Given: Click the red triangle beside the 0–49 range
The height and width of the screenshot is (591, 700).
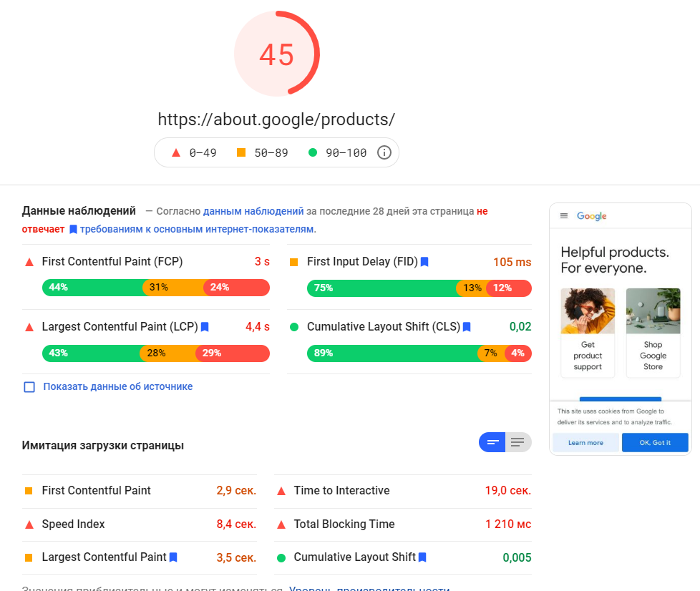Looking at the screenshot, I should point(176,152).
